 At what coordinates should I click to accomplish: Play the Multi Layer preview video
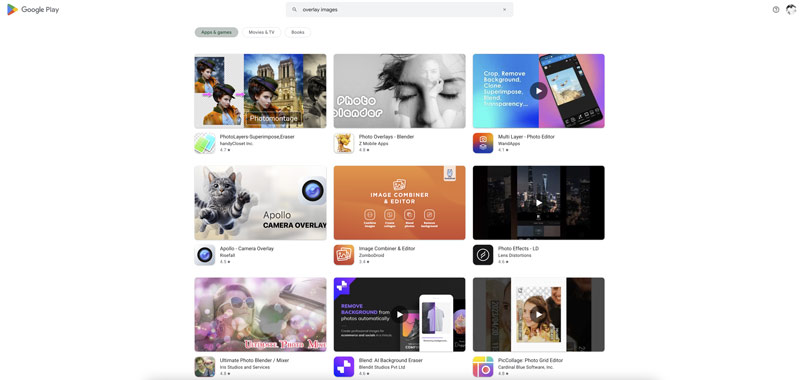point(538,91)
